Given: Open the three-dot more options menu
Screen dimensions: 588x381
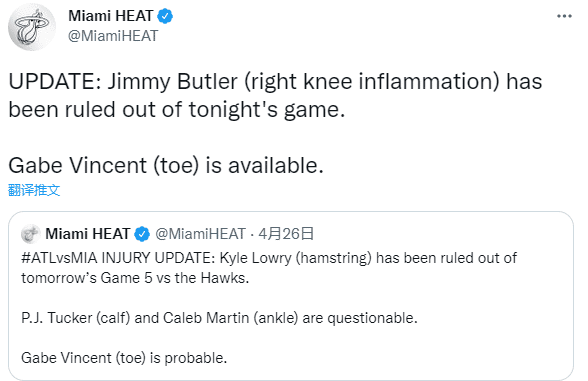Looking at the screenshot, I should [564, 16].
